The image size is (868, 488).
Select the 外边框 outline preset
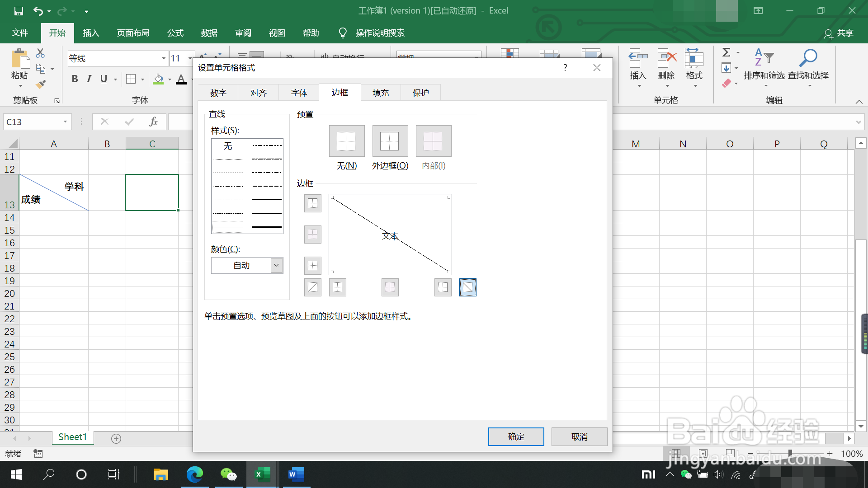tap(390, 141)
